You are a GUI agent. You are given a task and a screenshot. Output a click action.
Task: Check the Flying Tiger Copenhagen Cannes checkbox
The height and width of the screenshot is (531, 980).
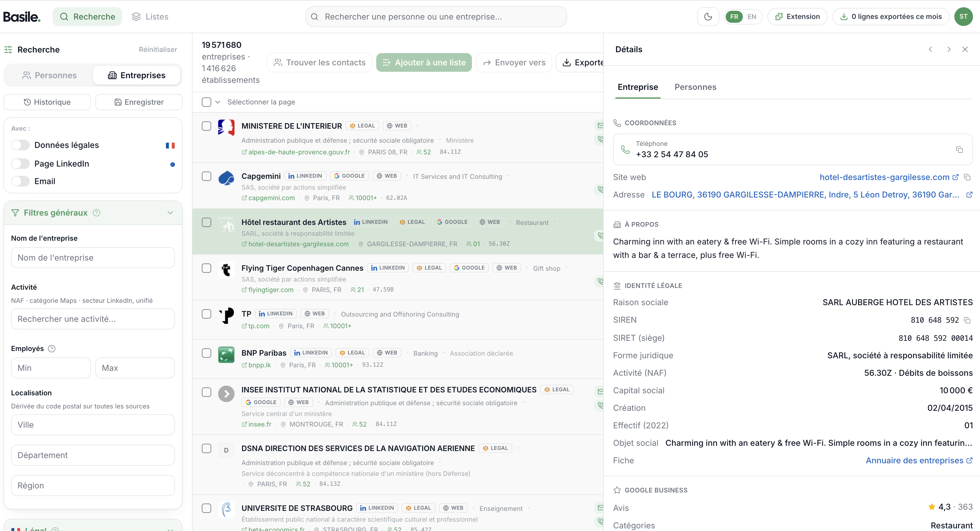click(206, 268)
